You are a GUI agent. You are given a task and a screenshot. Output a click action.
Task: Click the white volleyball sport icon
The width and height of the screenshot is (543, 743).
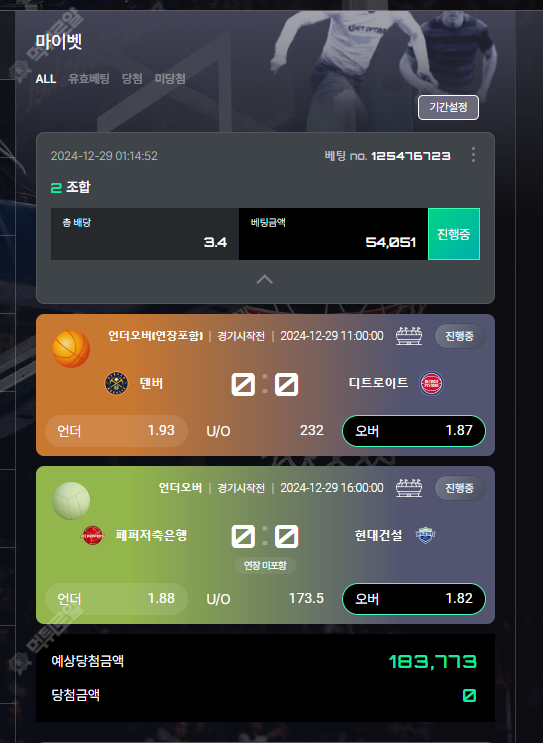pyautogui.click(x=71, y=501)
